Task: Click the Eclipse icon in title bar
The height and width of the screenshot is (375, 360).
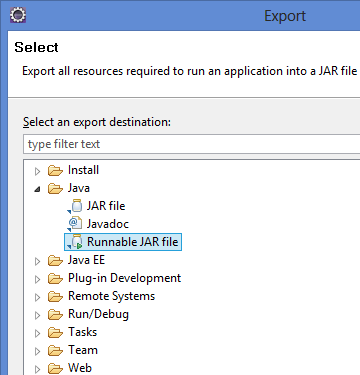Action: coord(18,15)
